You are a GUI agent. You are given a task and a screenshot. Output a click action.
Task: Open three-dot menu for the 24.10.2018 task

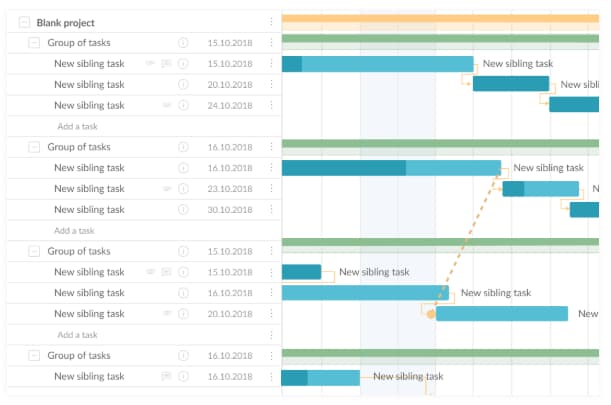(271, 105)
